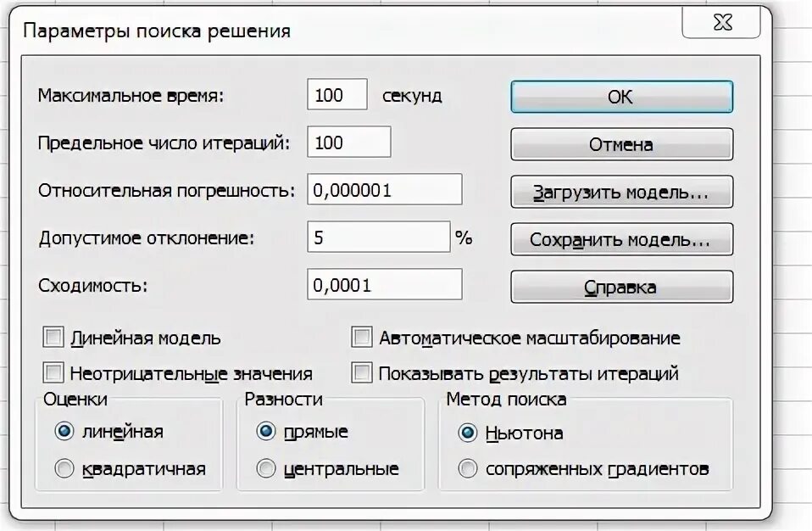Viewport: 812px width, 531px height.
Task: Enable the Линейная модель checkbox
Action: point(53,338)
